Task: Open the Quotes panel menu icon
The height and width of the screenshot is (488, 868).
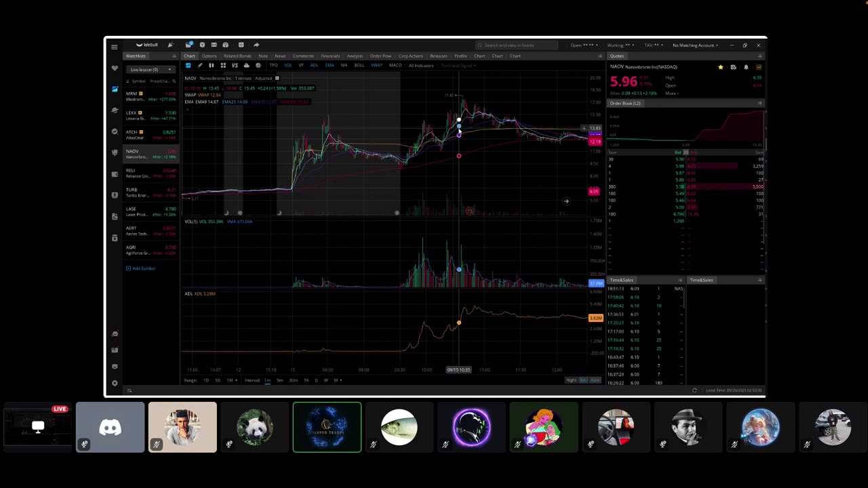Action: click(760, 56)
